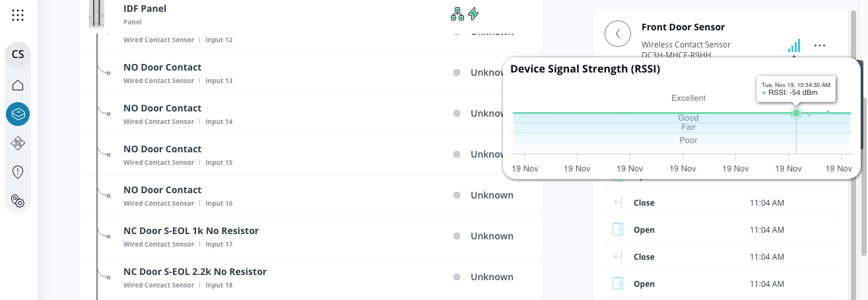
Task: Click the IDF Panel network status icon
Action: click(457, 14)
